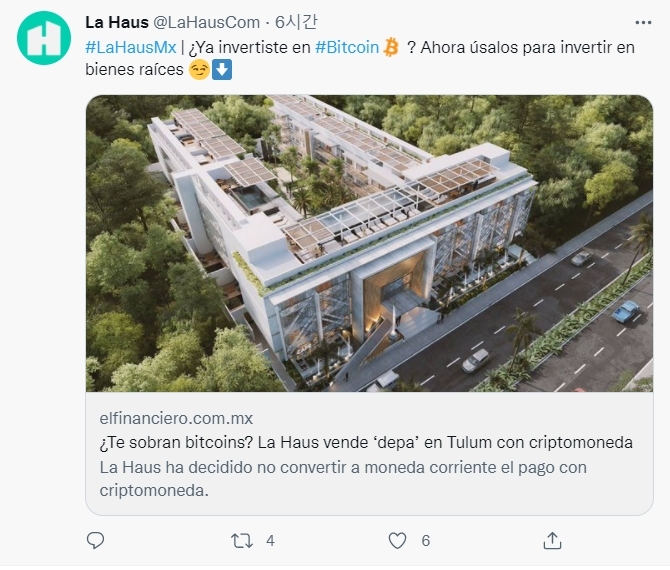
Task: Click the Bitcoin logo emoji
Action: [x=391, y=47]
